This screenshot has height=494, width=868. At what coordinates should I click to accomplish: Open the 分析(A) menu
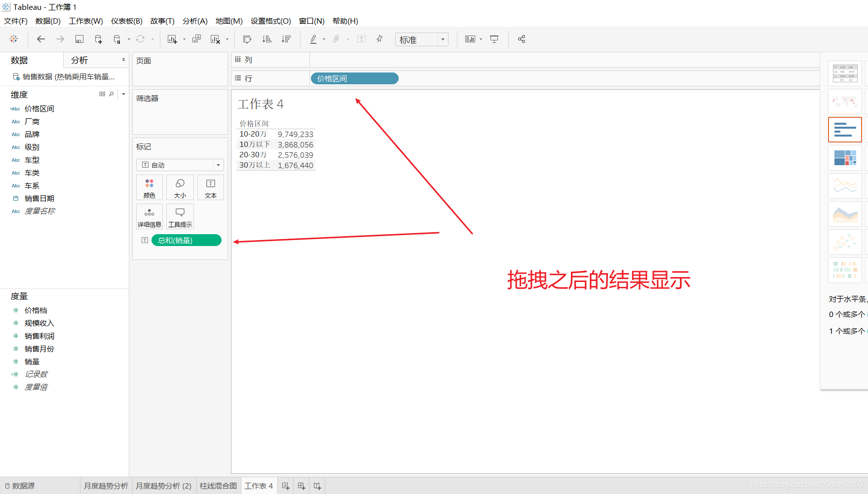[x=195, y=21]
